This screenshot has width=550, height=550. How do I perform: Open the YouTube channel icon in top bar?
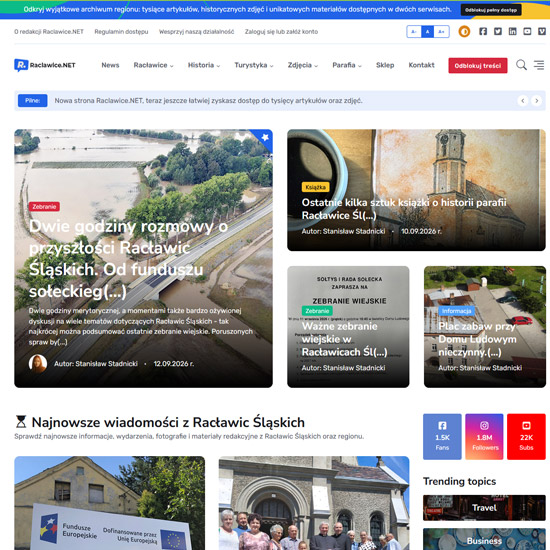[527, 32]
